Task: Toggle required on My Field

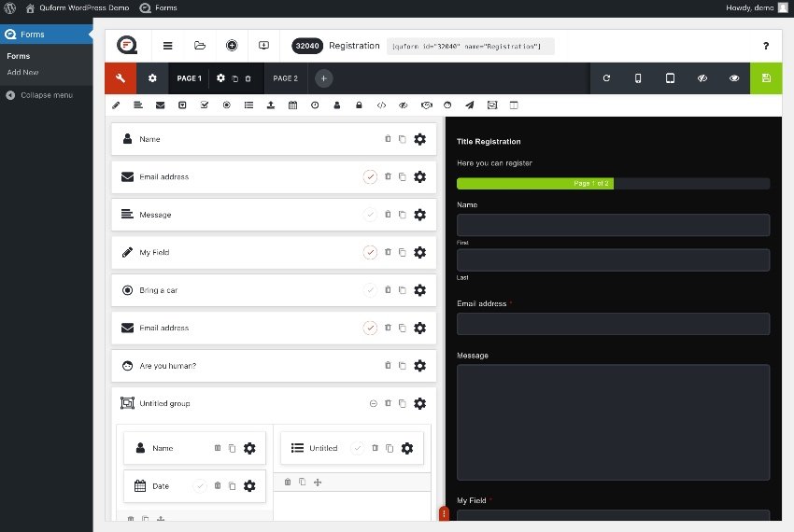Action: pyautogui.click(x=370, y=252)
